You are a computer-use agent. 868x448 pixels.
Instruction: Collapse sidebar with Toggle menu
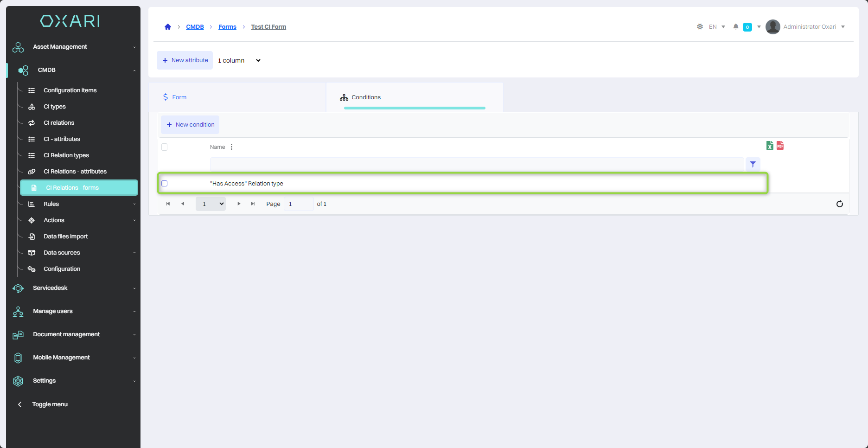coord(50,404)
